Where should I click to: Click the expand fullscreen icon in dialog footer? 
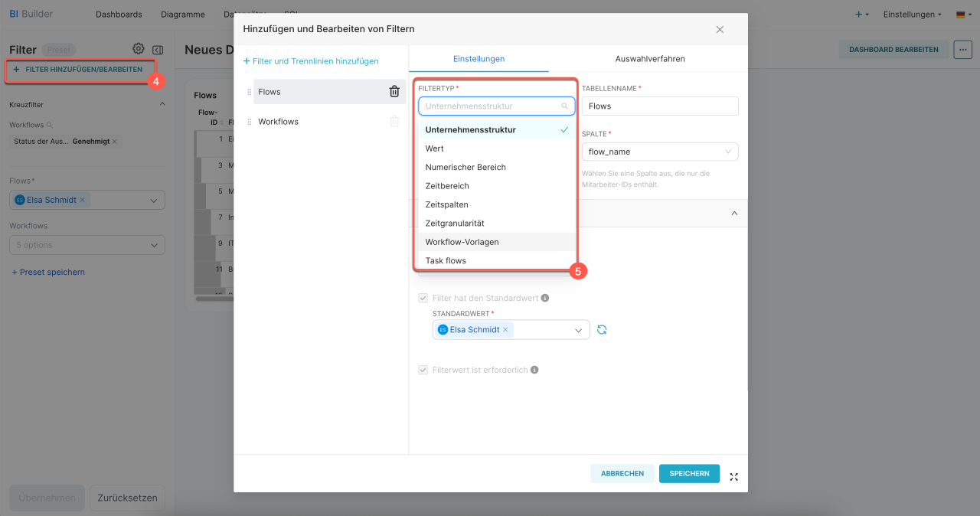click(734, 477)
